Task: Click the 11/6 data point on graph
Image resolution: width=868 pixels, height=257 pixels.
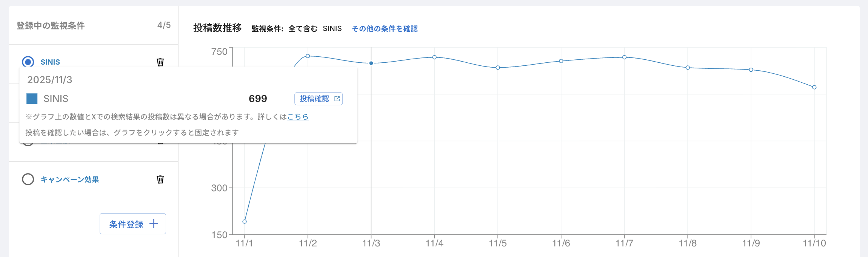Action: [x=561, y=61]
